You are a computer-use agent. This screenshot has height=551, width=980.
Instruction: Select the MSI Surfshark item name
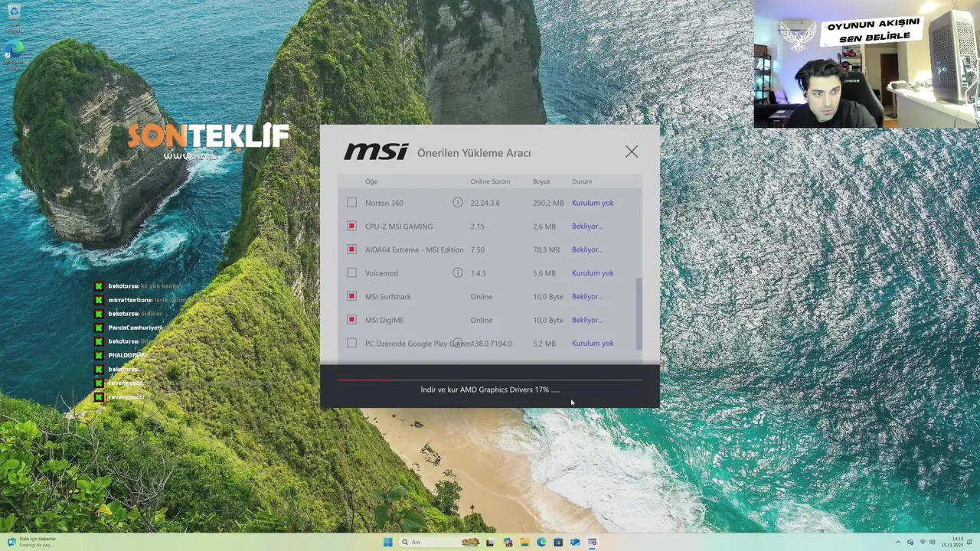pyautogui.click(x=388, y=296)
